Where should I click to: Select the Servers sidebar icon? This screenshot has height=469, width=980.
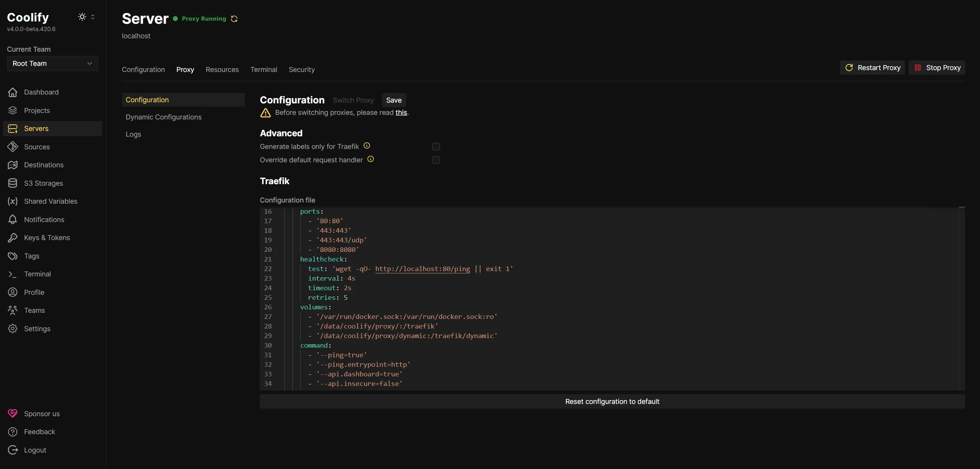tap(13, 128)
